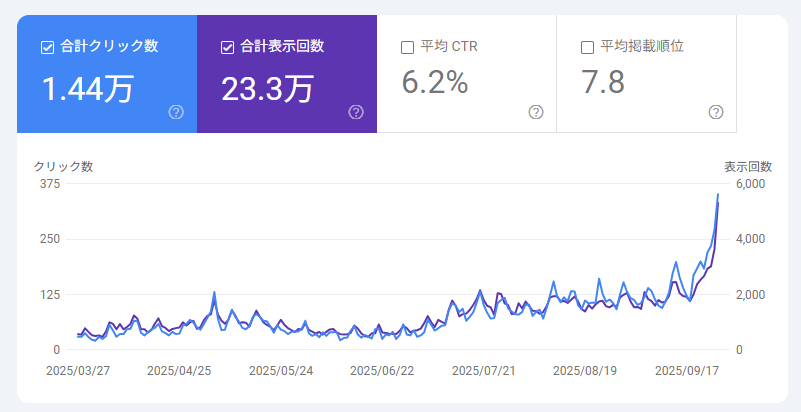Click the 23.3万 total impressions value

point(267,88)
